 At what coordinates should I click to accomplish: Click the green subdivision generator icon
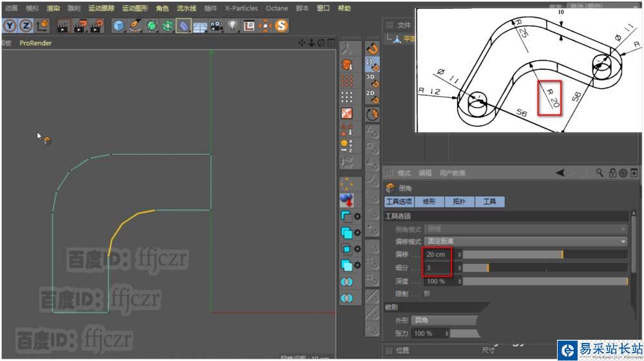151,26
